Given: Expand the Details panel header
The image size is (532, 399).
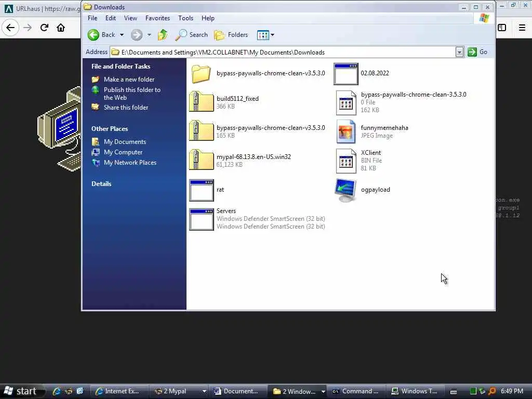Looking at the screenshot, I should (x=101, y=184).
